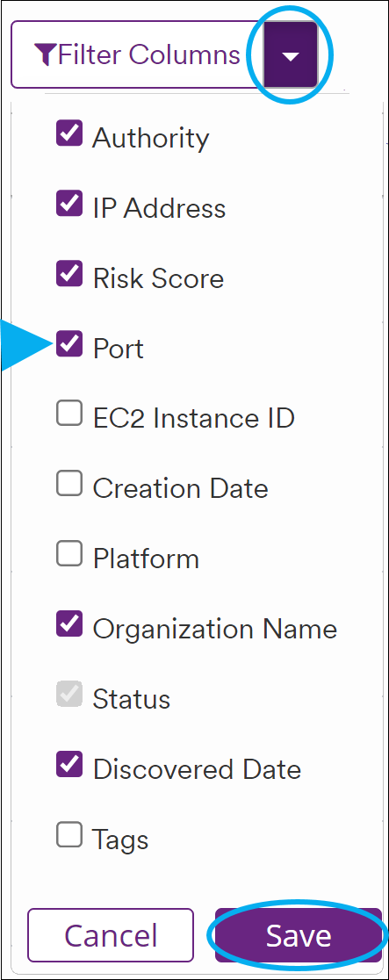Check the Tags checkbox

click(x=69, y=833)
